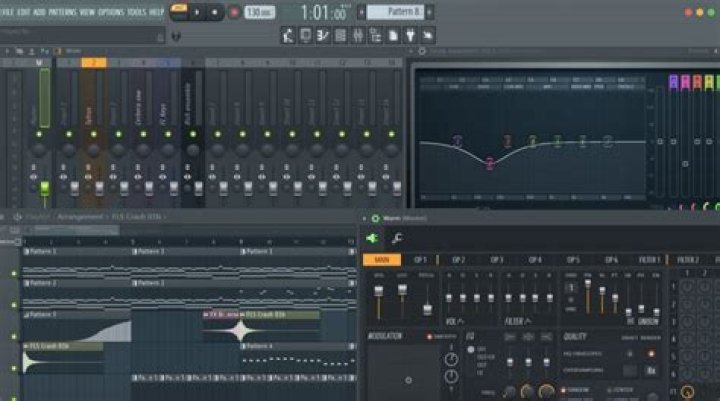This screenshot has width=720, height=401.
Task: Open the VIEW menu
Action: (87, 12)
